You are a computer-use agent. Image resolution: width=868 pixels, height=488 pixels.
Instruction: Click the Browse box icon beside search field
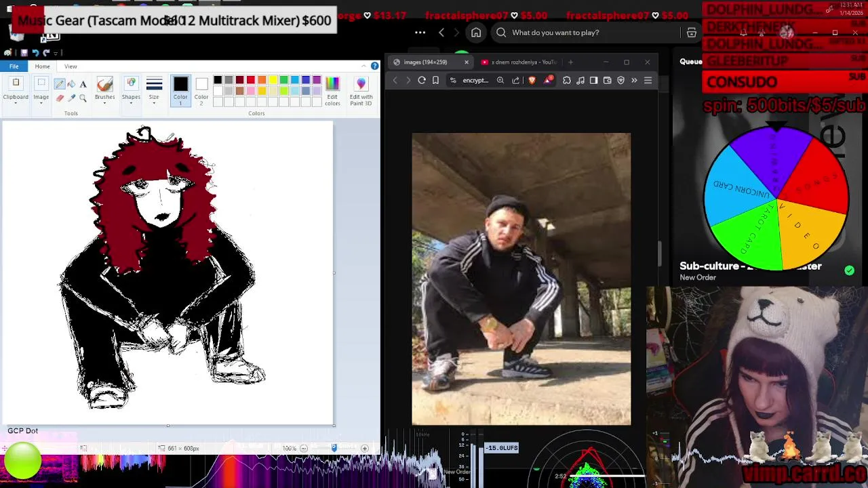pos(692,33)
